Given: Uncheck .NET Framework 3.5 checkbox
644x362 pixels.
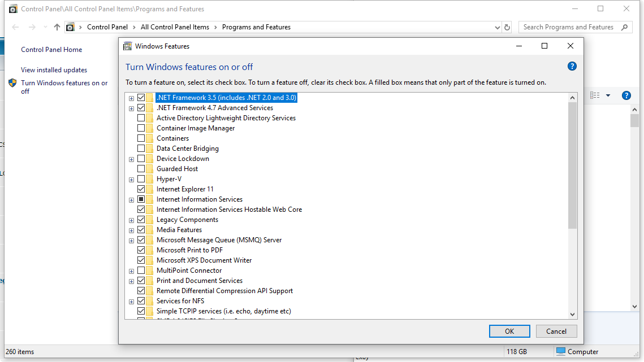Looking at the screenshot, I should [x=141, y=98].
